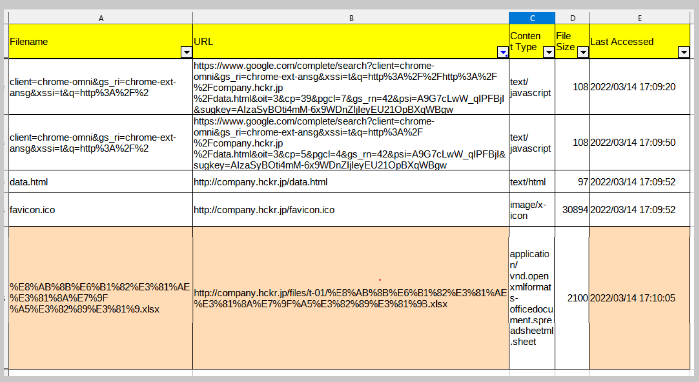The height and width of the screenshot is (382, 699).
Task: Select the file size 2100 cell
Action: pos(572,298)
